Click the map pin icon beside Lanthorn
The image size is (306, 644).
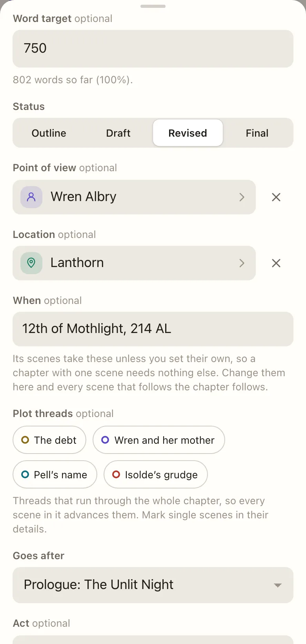click(x=31, y=263)
